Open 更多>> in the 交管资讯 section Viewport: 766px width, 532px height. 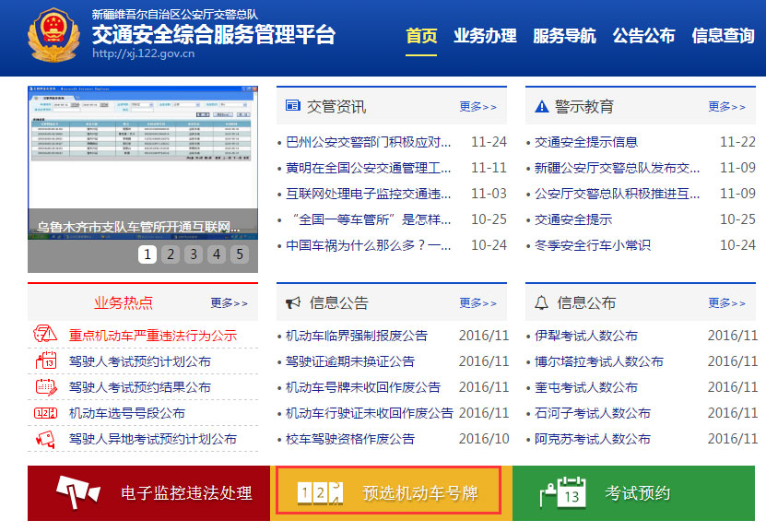click(478, 105)
